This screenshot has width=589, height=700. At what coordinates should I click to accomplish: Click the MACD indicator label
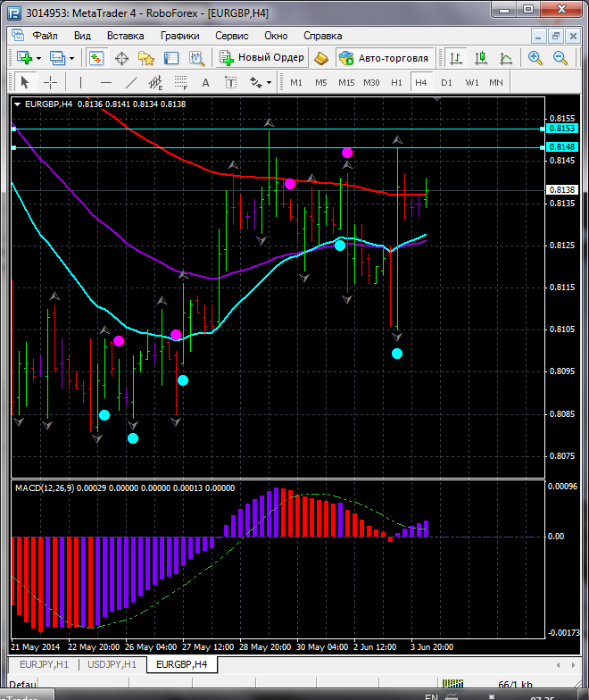pyautogui.click(x=45, y=487)
